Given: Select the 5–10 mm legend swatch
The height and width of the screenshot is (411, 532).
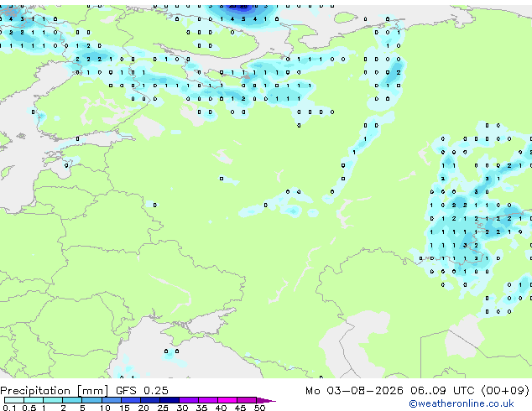Looking at the screenshot, I should pyautogui.click(x=91, y=400).
